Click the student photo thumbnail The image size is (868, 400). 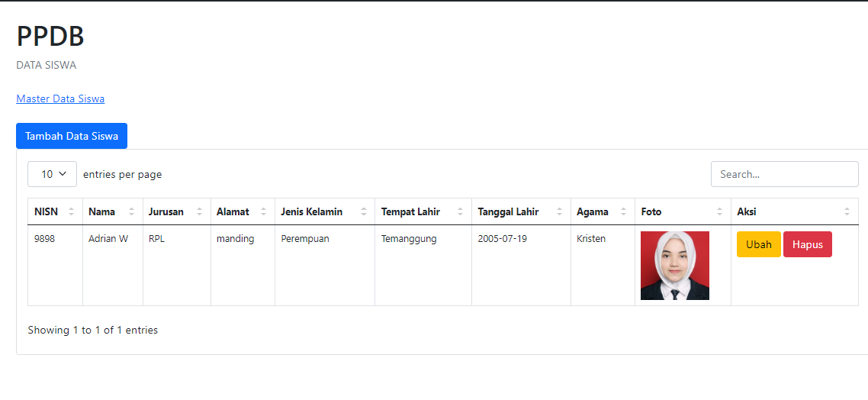tap(675, 266)
